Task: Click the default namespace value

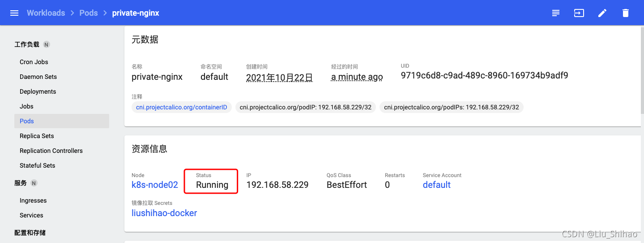Action: pos(214,77)
